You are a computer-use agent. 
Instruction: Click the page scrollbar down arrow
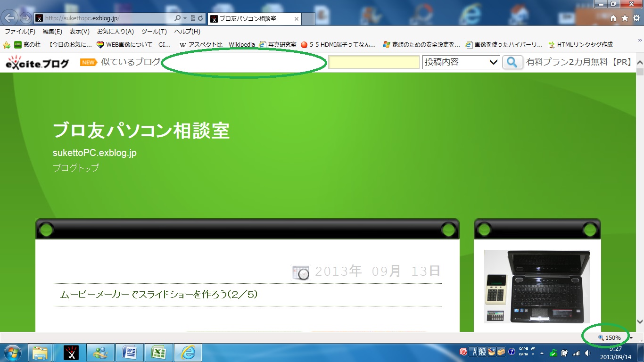coord(640,321)
